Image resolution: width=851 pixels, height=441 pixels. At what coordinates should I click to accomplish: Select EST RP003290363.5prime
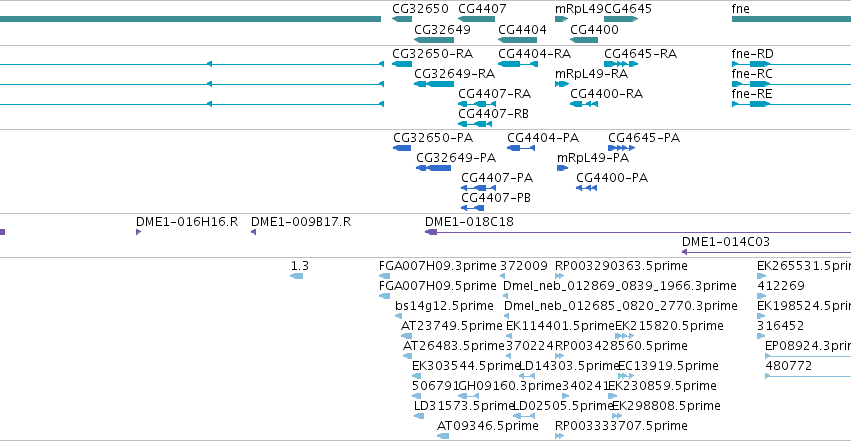click(x=560, y=276)
